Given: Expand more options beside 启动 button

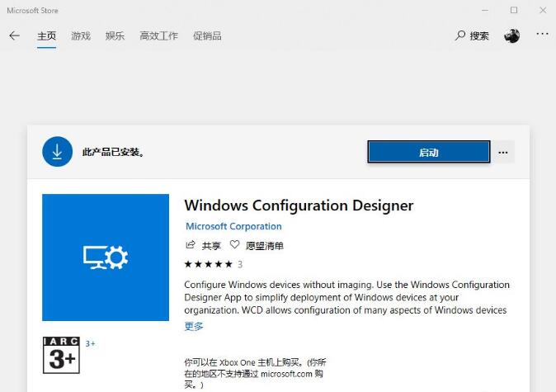Looking at the screenshot, I should [504, 152].
